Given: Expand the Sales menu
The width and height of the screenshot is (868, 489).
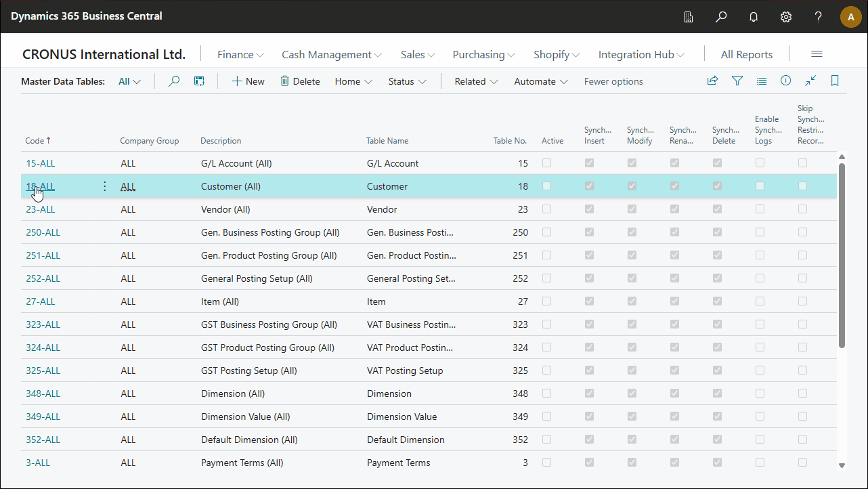Looking at the screenshot, I should [x=418, y=54].
